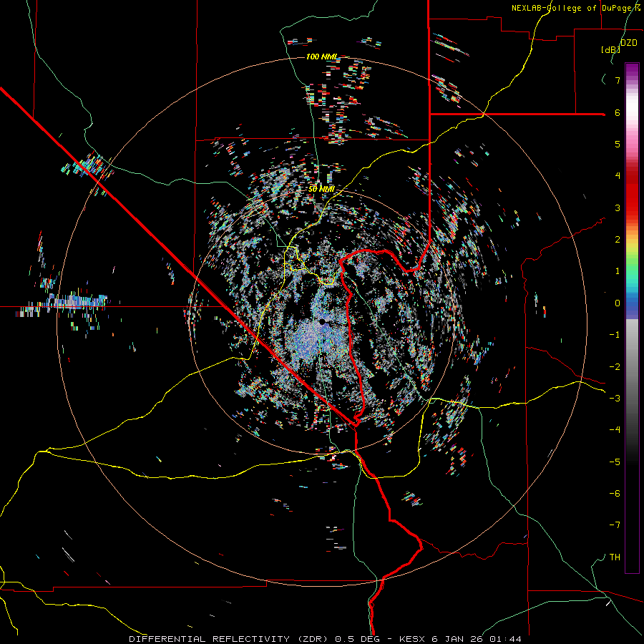Screen dimensions: 644x644
Task: Click the 1 value on the color scale
Action: click(x=618, y=271)
